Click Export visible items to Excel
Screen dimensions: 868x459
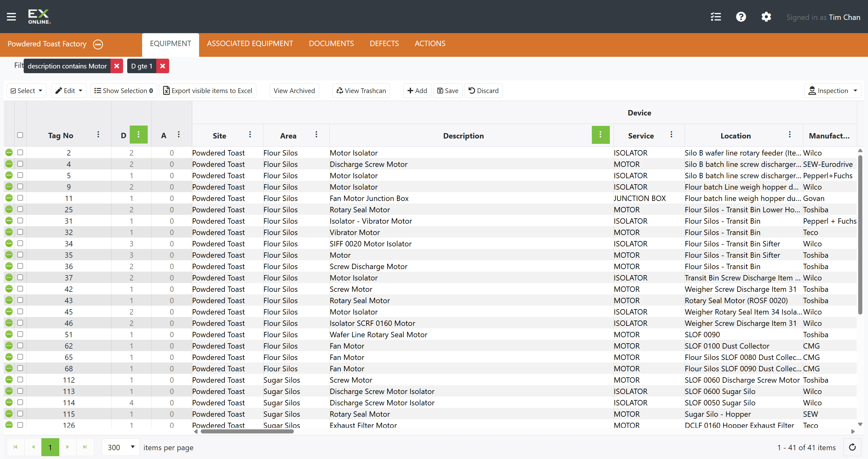(x=208, y=91)
